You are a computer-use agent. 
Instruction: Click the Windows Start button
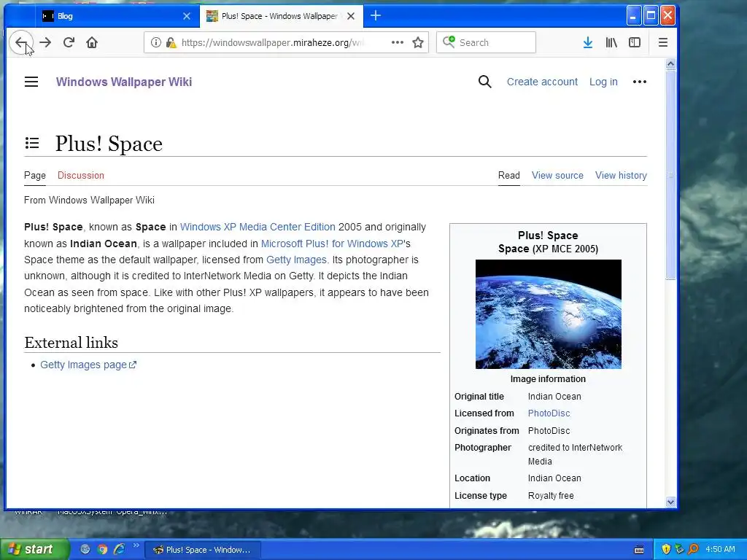(34, 550)
